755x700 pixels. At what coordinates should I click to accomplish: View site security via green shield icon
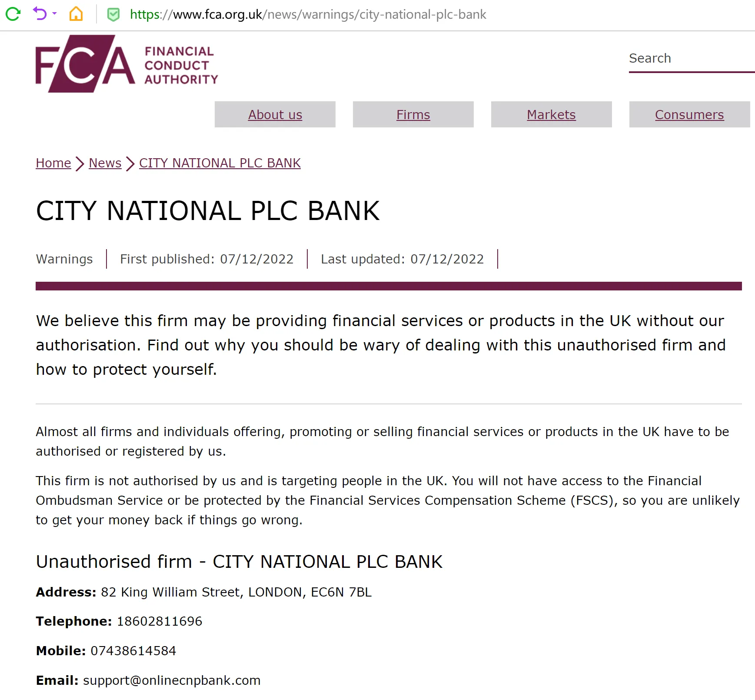[113, 15]
